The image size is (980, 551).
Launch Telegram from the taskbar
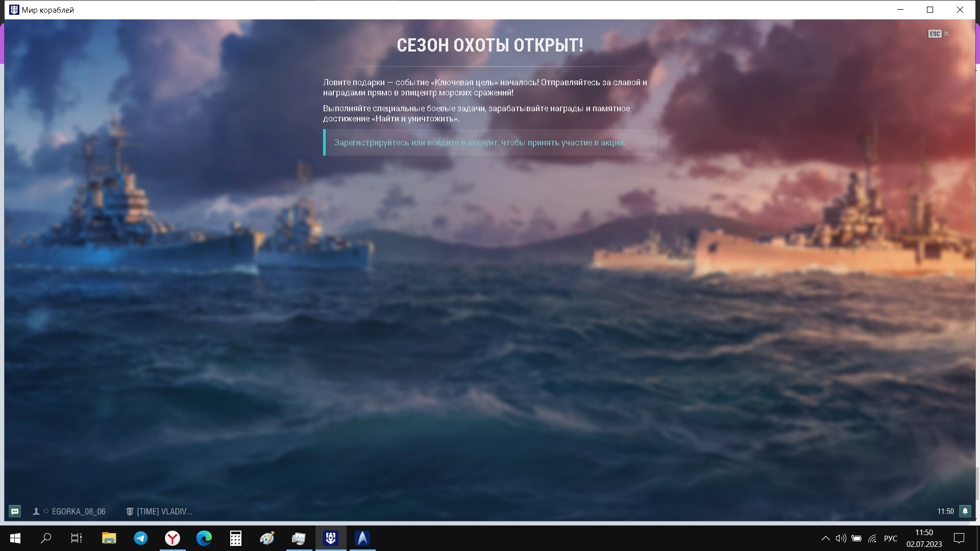pyautogui.click(x=140, y=538)
